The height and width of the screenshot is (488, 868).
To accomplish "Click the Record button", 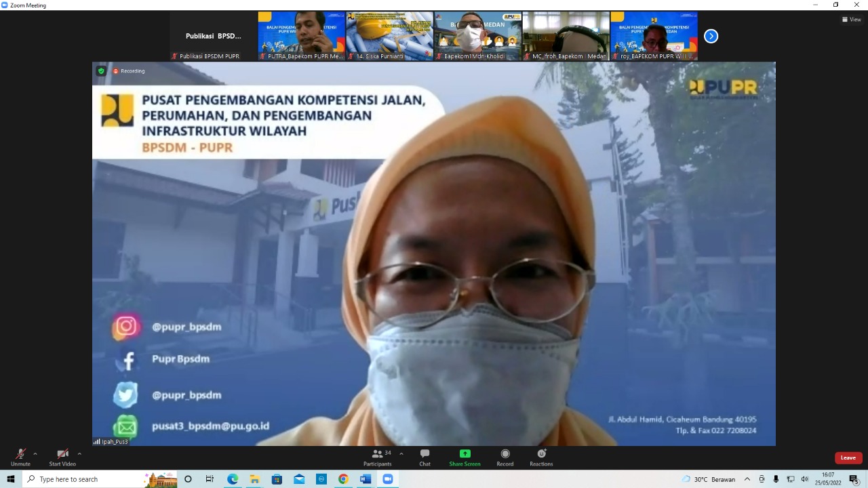I will (505, 457).
